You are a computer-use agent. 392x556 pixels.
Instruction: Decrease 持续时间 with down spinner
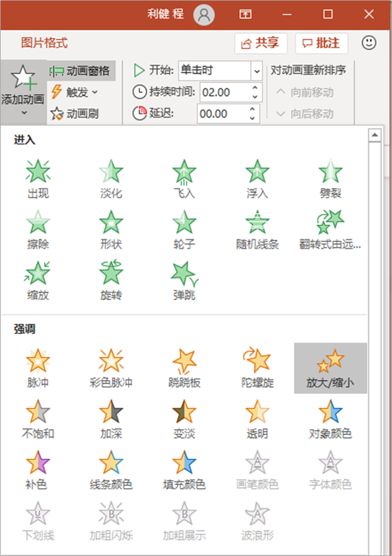tap(255, 97)
